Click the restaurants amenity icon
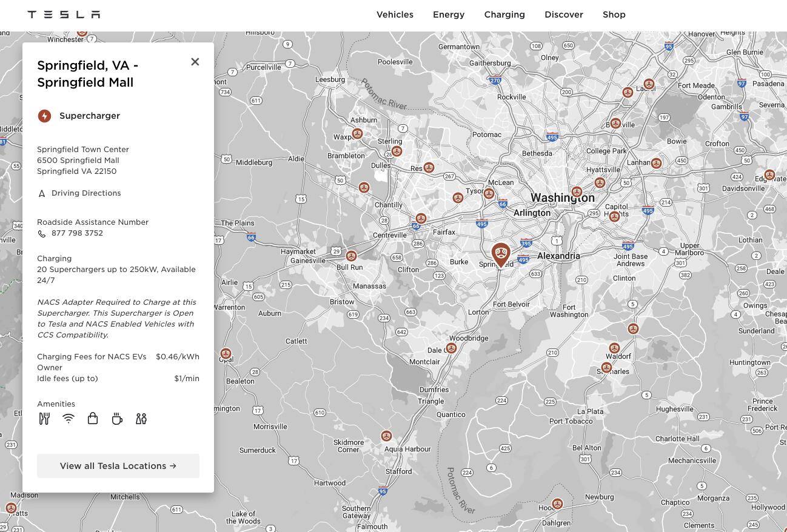The width and height of the screenshot is (787, 532). [x=44, y=419]
